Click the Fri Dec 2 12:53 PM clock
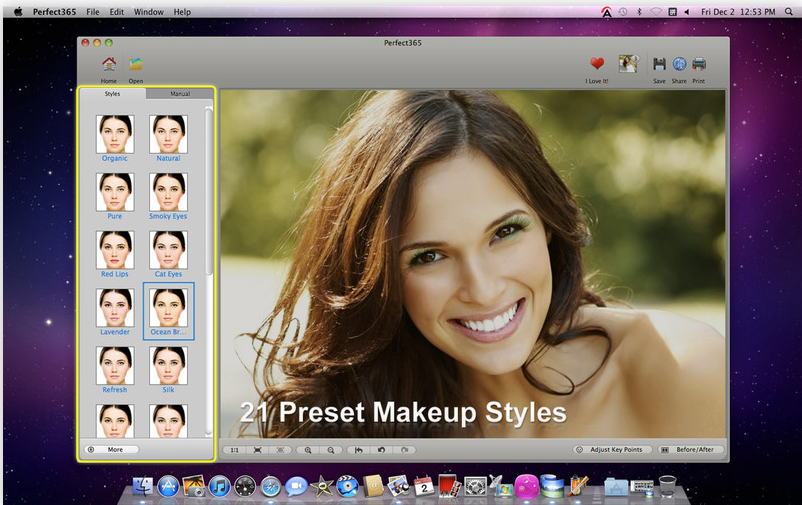The image size is (802, 505). 738,12
